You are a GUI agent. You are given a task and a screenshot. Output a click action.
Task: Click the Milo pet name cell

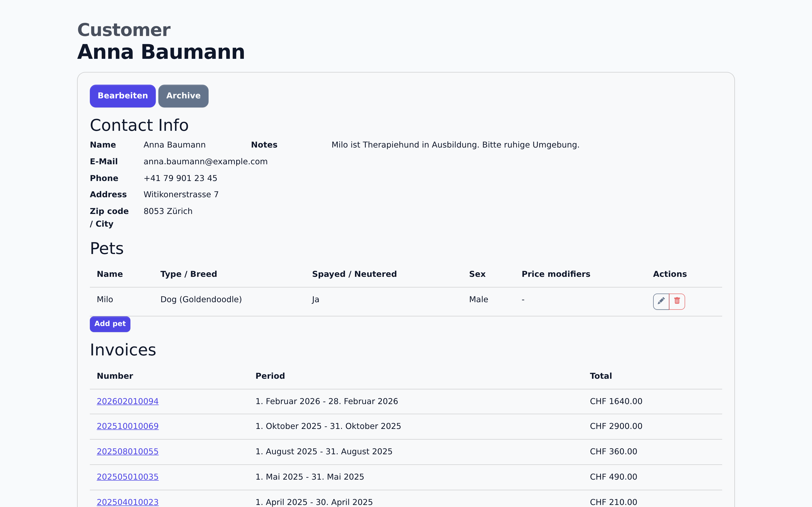[105, 299]
